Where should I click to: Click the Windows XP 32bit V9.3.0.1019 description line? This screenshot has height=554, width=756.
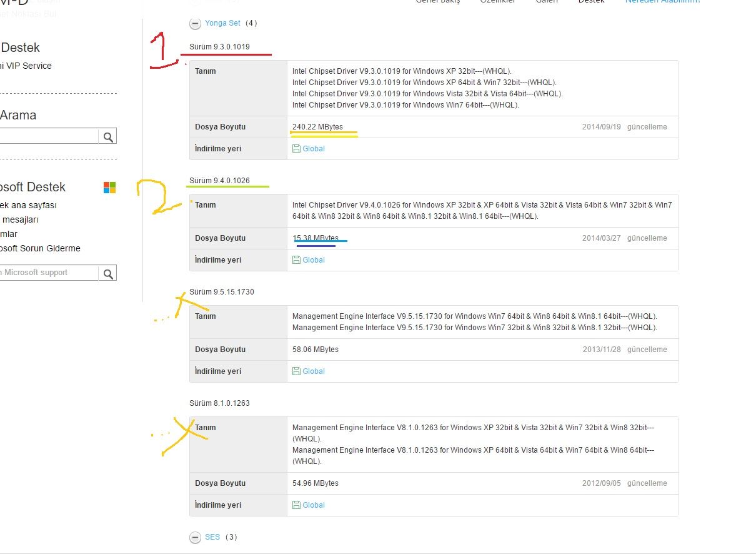pos(402,71)
